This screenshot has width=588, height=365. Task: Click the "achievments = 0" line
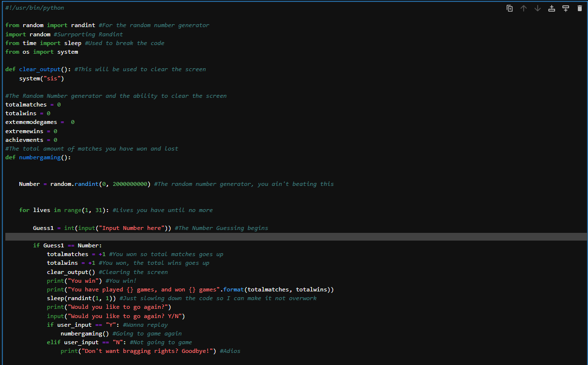point(31,140)
